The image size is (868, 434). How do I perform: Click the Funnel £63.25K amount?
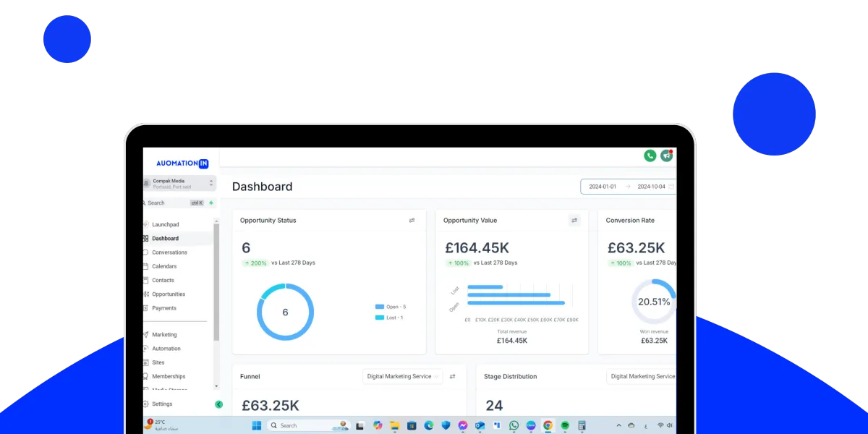click(x=270, y=406)
